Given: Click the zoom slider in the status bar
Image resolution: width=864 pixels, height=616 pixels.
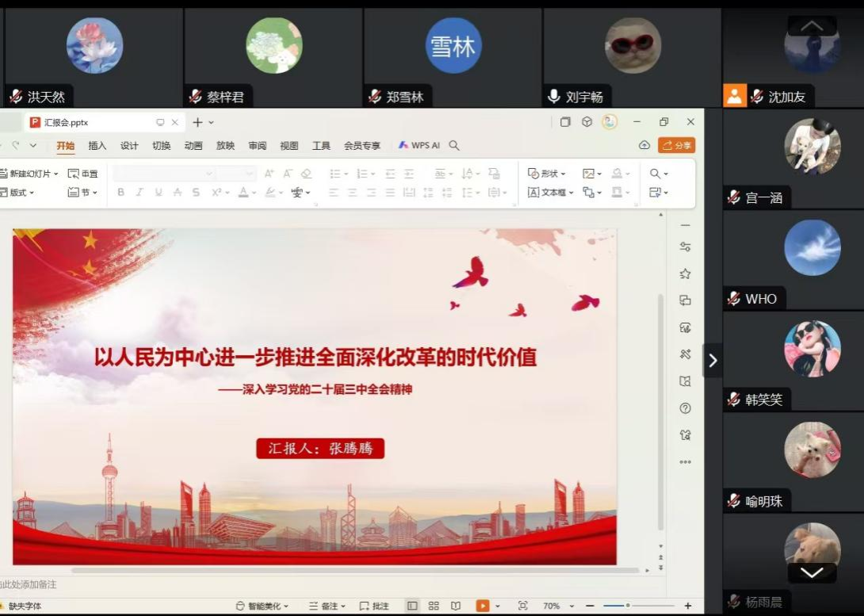Looking at the screenshot, I should tap(628, 606).
